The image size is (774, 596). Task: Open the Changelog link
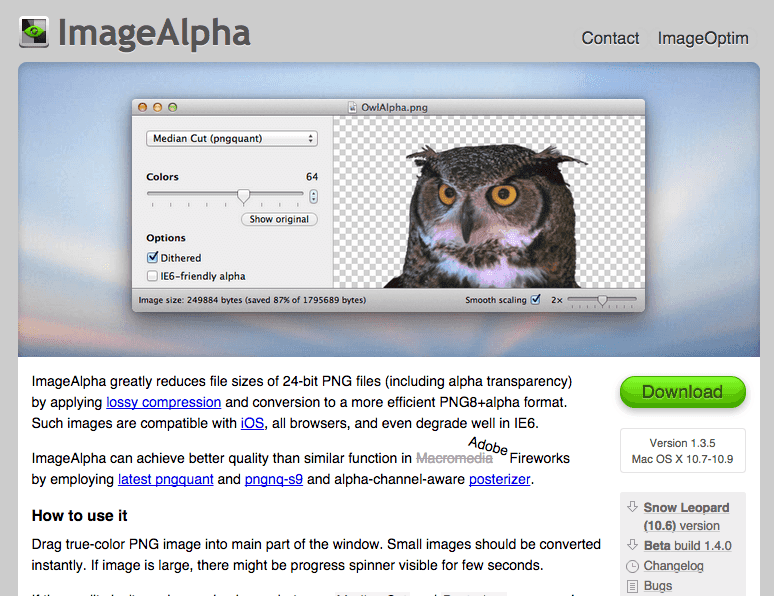[x=673, y=566]
